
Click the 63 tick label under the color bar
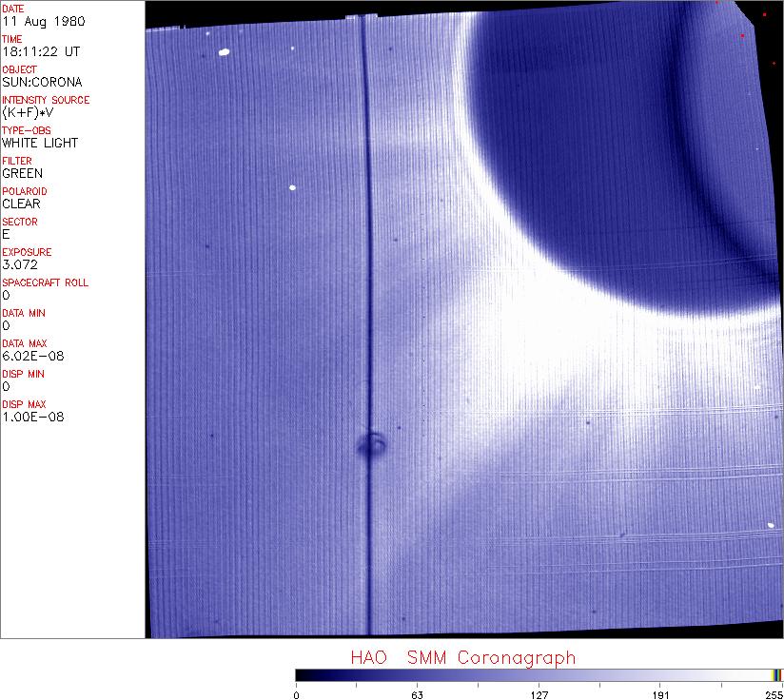pyautogui.click(x=417, y=693)
